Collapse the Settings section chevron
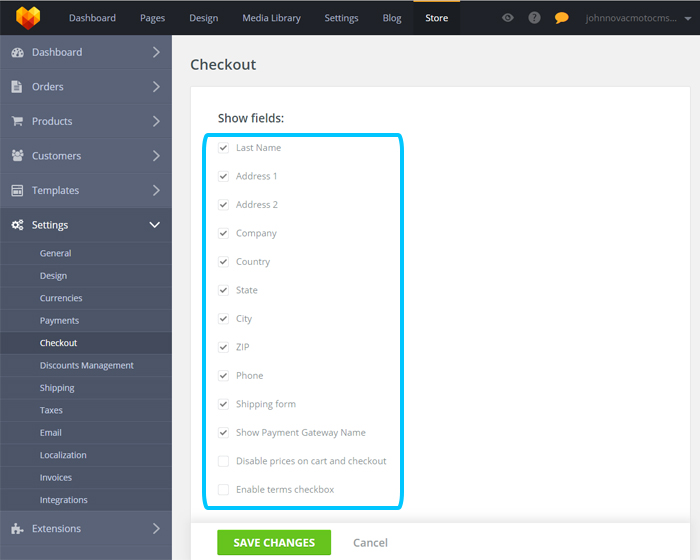 154,225
